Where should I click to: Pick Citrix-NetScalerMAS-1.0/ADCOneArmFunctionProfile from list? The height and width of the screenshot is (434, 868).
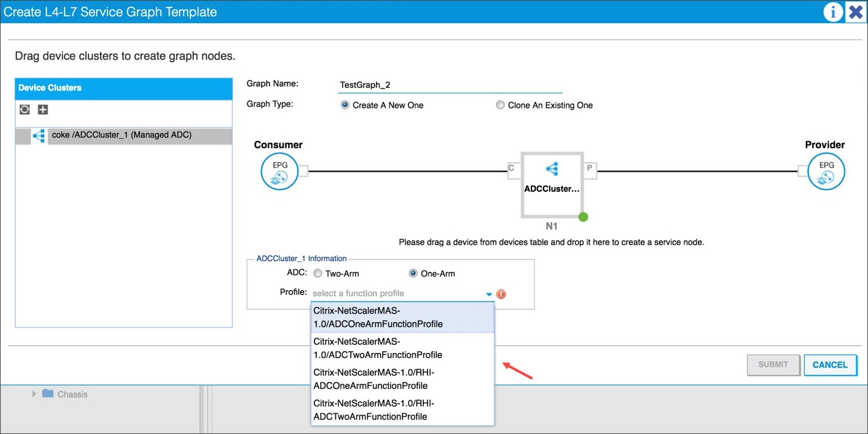pos(403,317)
